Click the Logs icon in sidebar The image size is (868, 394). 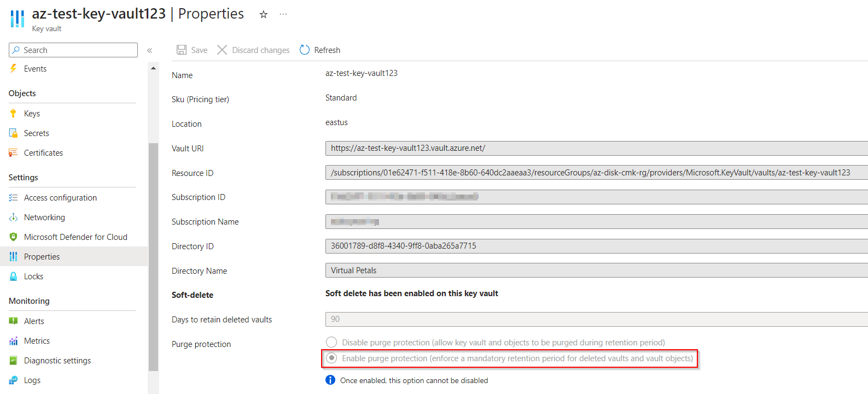tap(14, 380)
